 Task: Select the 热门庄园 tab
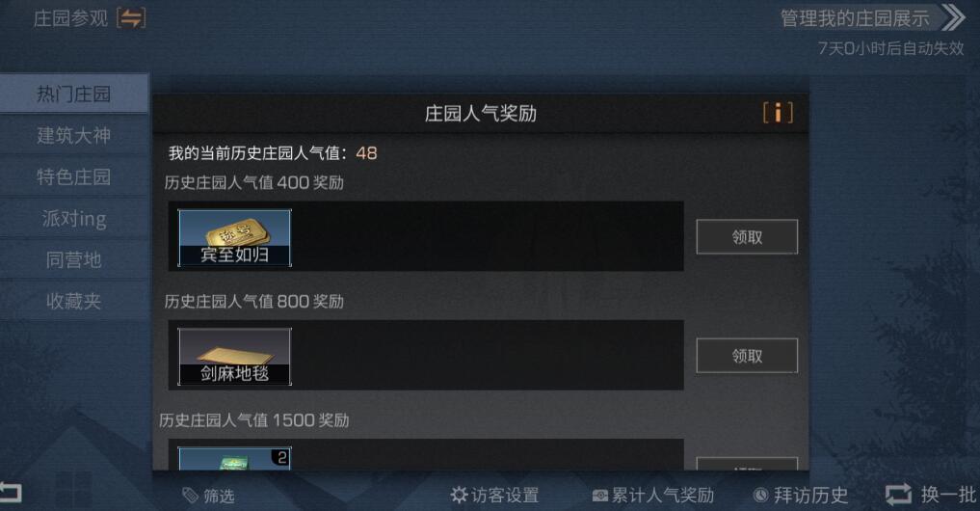[74, 94]
